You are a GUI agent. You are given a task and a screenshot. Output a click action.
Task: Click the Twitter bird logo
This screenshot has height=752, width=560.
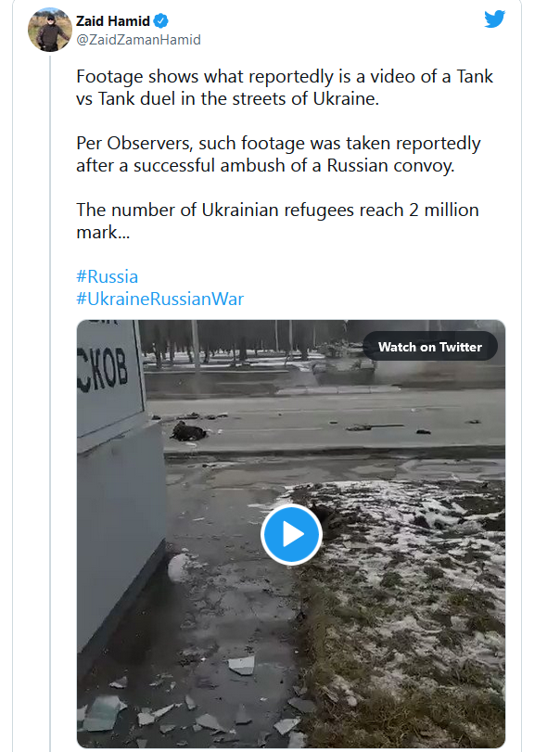[x=494, y=19]
